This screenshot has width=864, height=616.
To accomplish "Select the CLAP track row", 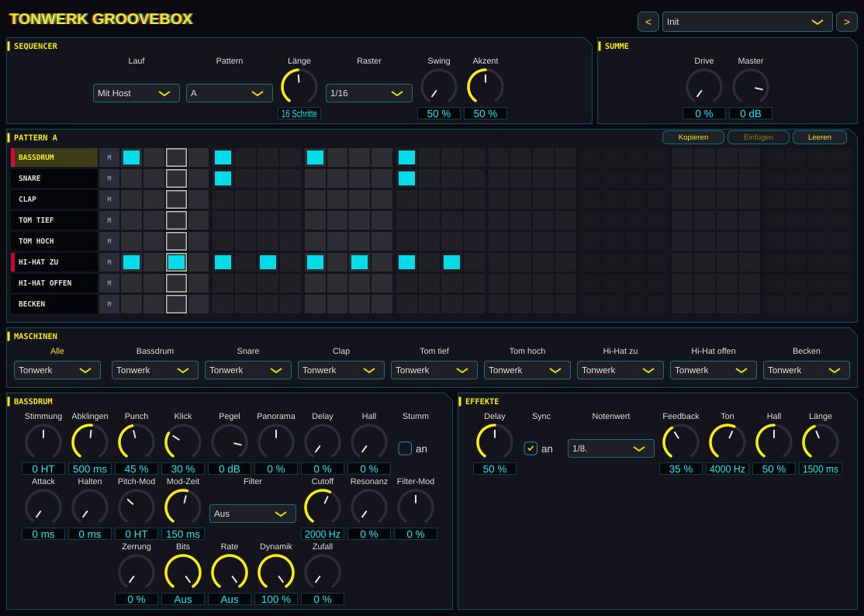I will pos(54,199).
